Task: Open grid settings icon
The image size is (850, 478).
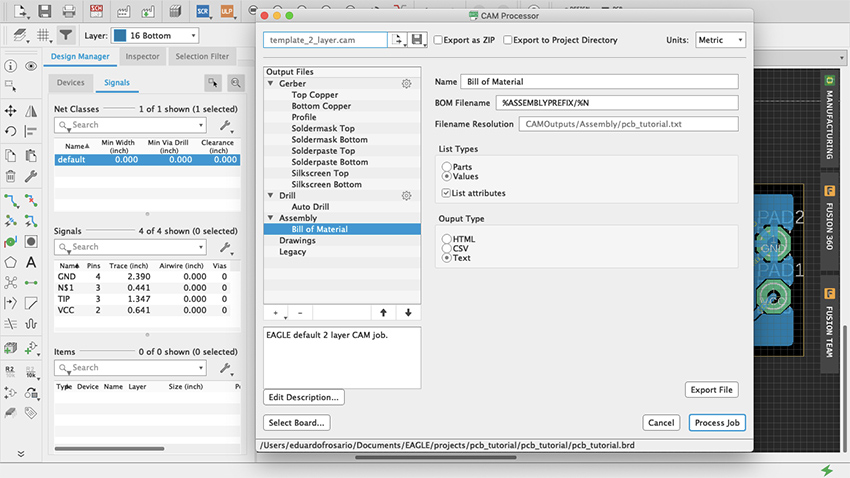Action: tap(43, 36)
